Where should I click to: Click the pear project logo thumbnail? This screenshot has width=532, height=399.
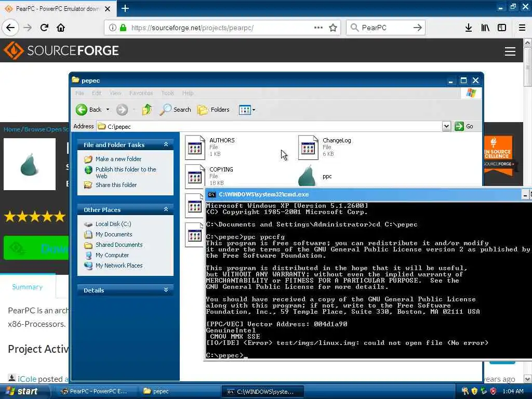(30, 164)
